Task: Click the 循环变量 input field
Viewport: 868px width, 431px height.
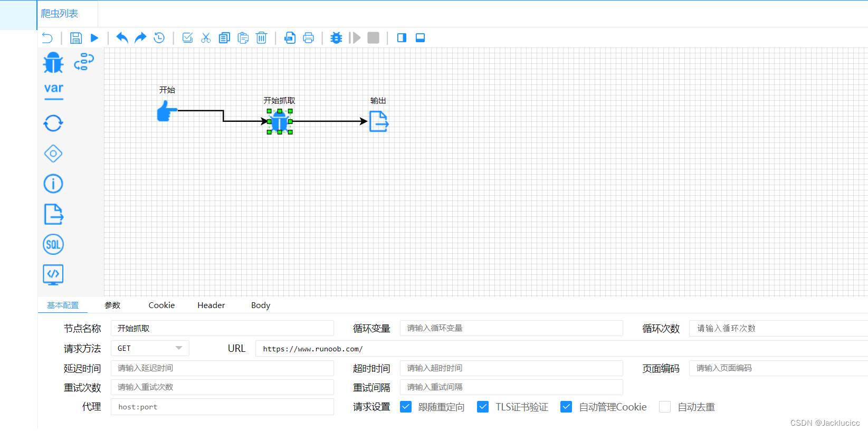Action: click(511, 328)
